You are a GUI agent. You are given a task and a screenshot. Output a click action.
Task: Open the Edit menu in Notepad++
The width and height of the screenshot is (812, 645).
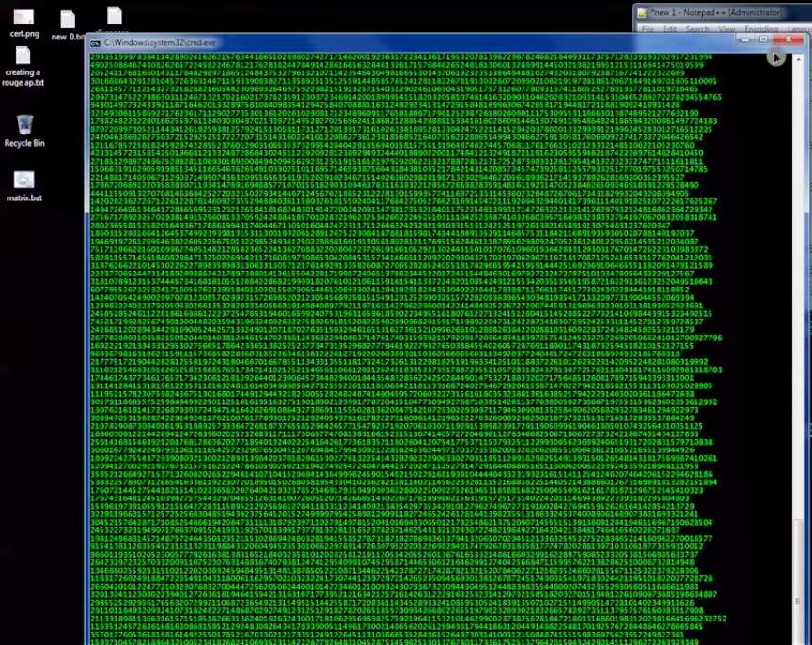click(671, 29)
